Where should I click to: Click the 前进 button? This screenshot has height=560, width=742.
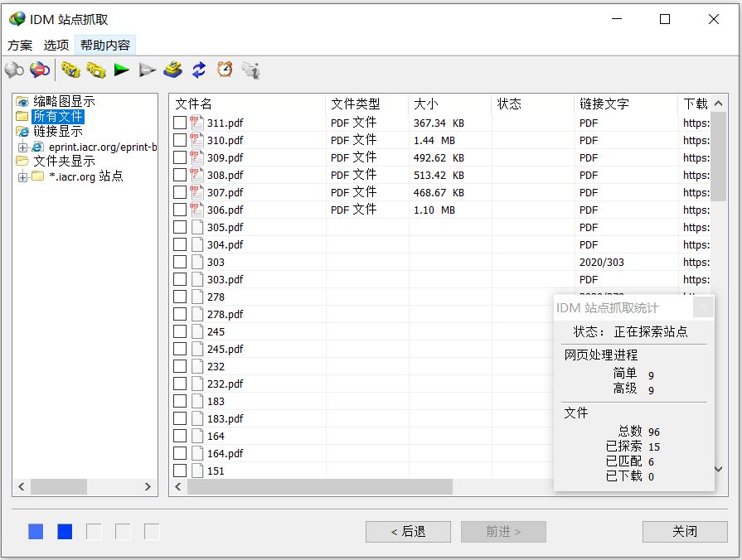503,532
